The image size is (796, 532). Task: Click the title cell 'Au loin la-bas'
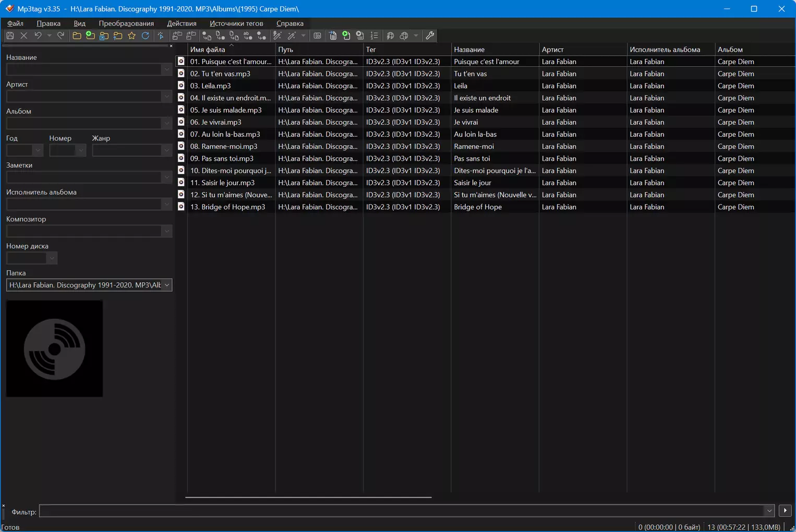point(475,134)
